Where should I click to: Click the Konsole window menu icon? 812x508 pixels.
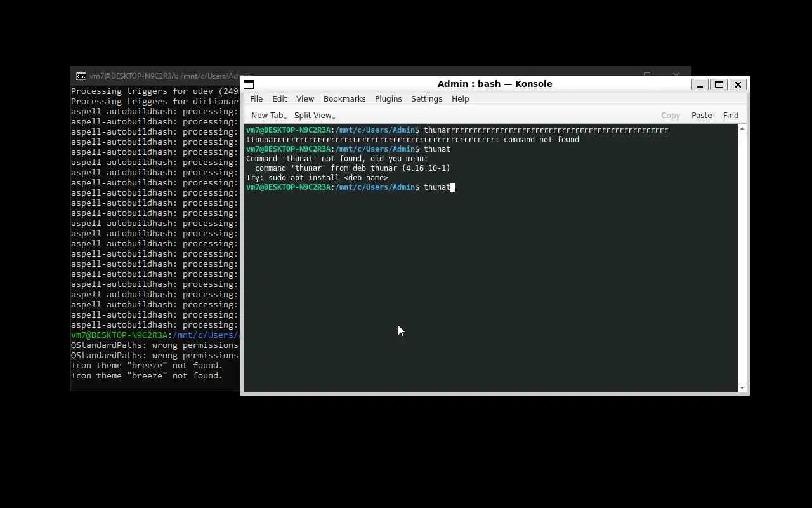(249, 84)
